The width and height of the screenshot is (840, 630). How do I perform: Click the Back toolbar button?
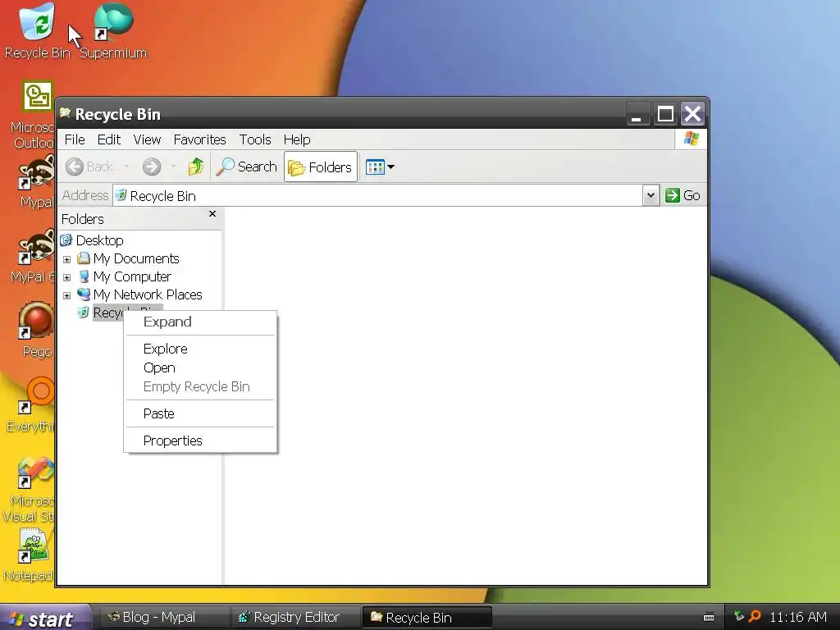[x=90, y=167]
